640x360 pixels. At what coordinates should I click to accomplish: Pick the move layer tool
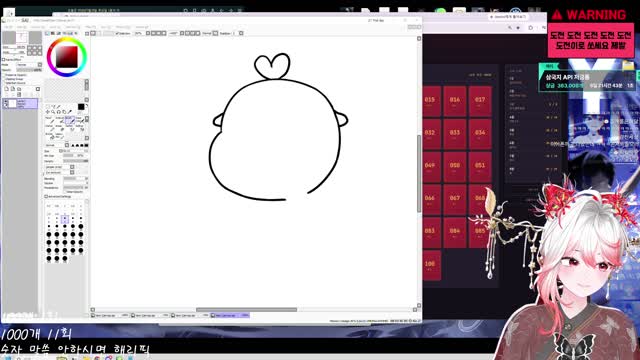point(48,111)
